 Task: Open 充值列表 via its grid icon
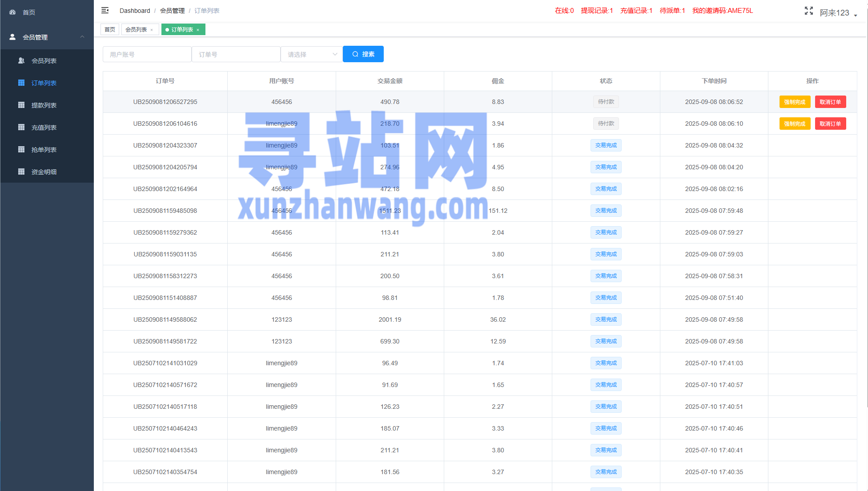(21, 127)
